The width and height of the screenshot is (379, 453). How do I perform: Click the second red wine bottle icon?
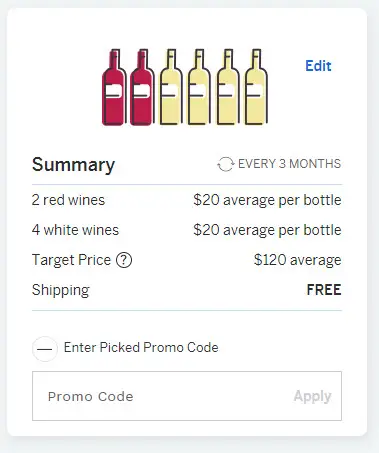click(142, 87)
